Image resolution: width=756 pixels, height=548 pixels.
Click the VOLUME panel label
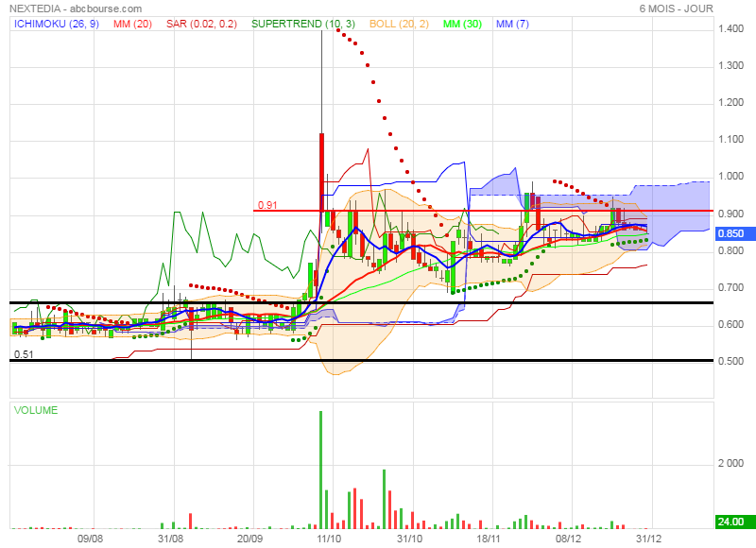pos(36,410)
